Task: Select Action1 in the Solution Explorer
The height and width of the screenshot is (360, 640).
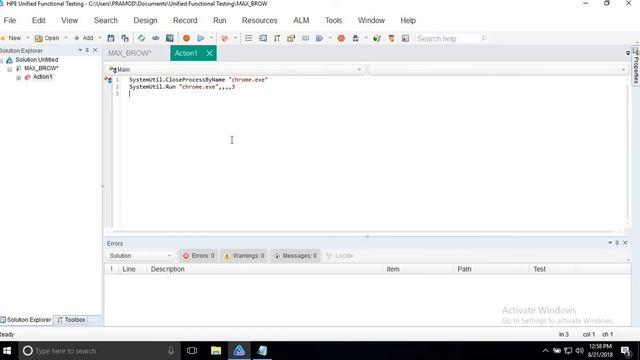Action: (x=42, y=77)
